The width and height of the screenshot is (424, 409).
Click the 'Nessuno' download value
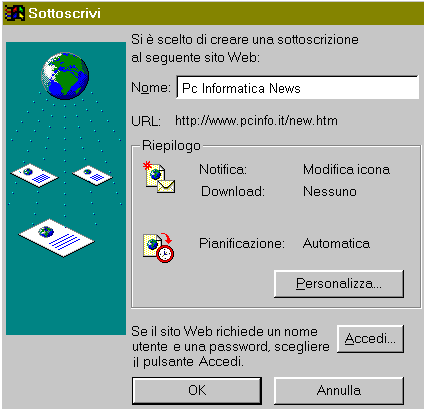[x=330, y=191]
